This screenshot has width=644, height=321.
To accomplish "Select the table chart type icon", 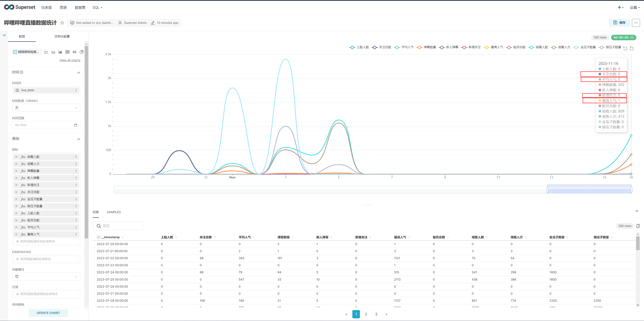I will pyautogui.click(x=67, y=52).
